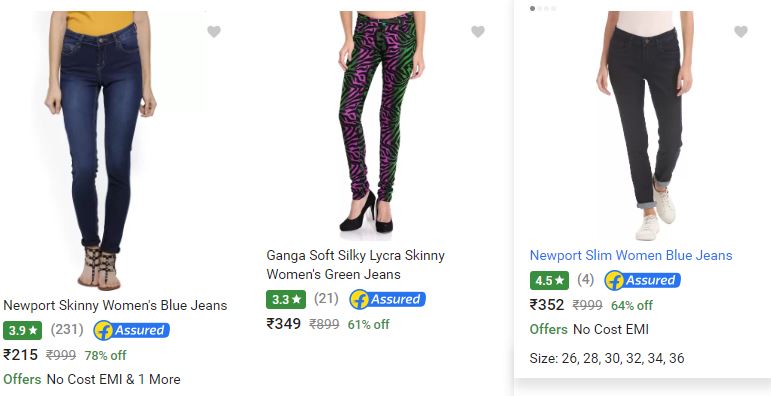Click Assured badge under Newport Skinny Jeans
This screenshot has height=396, width=771.
132,330
